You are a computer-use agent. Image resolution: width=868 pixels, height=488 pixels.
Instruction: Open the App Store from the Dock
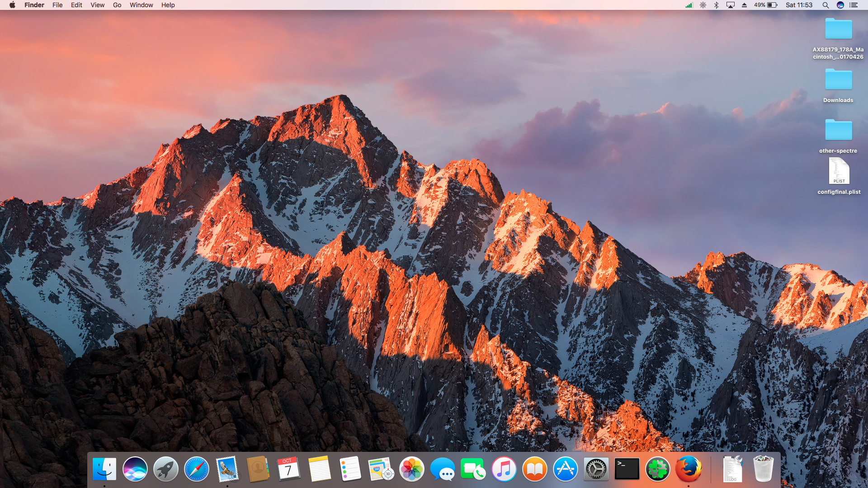[x=565, y=469]
